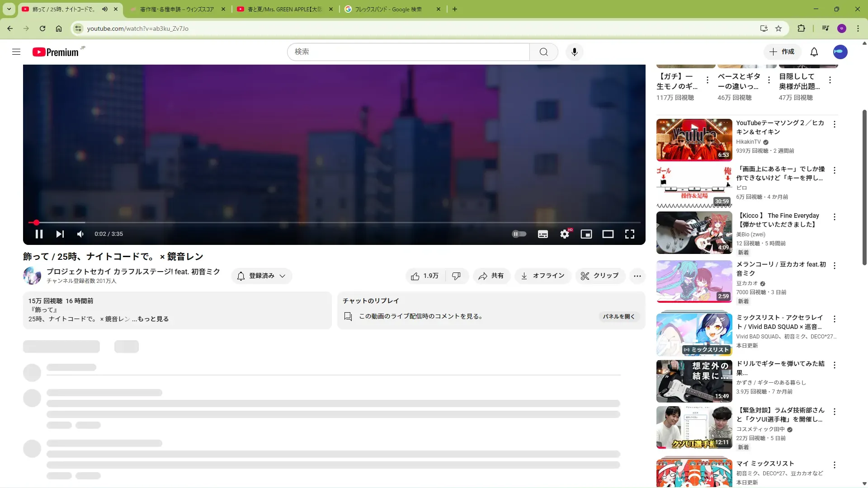Switch to theater mode view

click(x=608, y=234)
